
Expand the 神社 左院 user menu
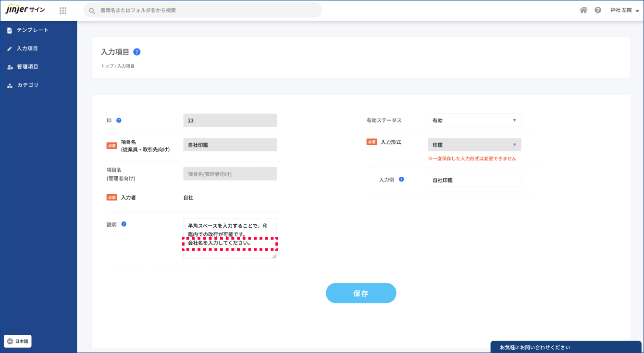624,11
